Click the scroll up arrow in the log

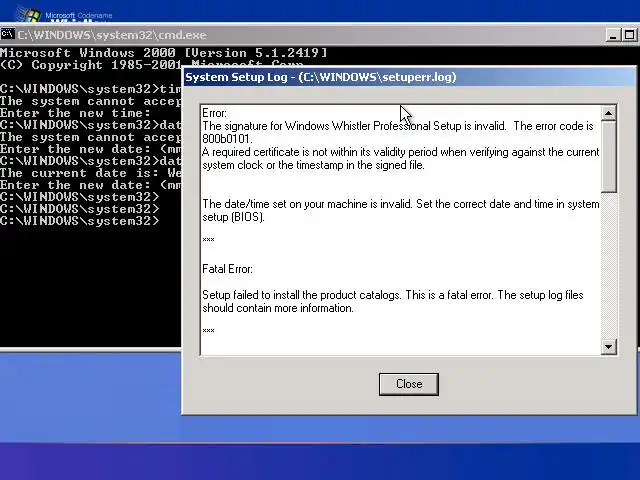609,113
